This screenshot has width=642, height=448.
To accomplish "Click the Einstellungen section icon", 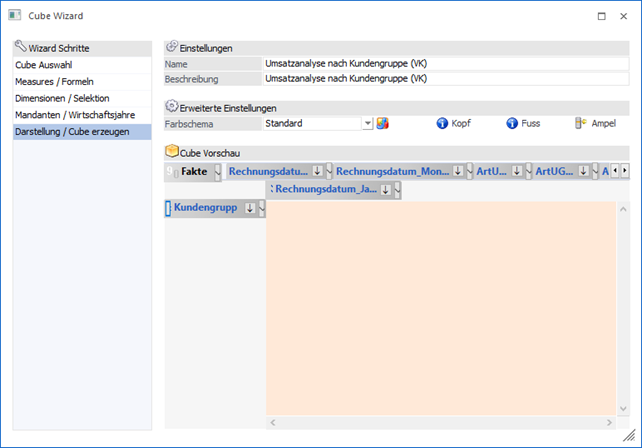I will 171,47.
